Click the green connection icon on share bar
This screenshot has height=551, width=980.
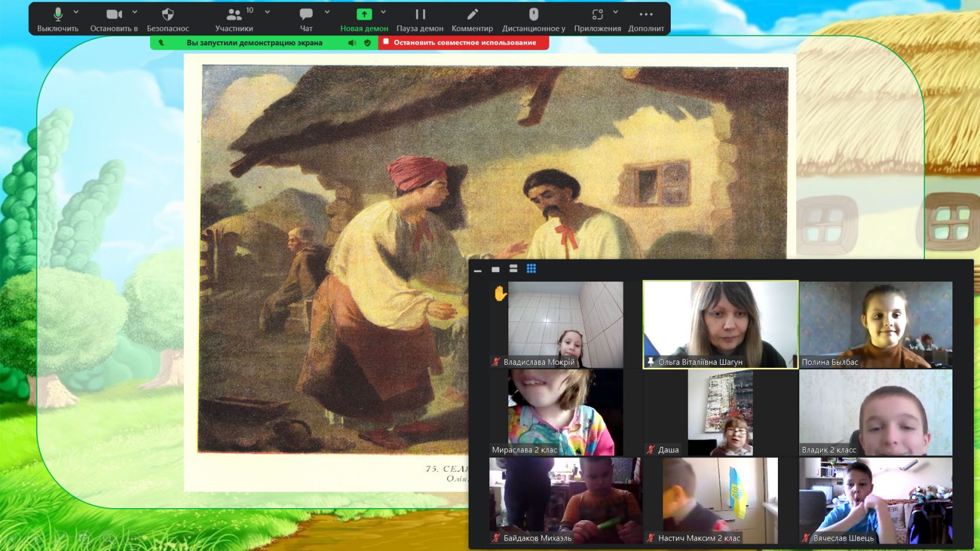pyautogui.click(x=161, y=43)
